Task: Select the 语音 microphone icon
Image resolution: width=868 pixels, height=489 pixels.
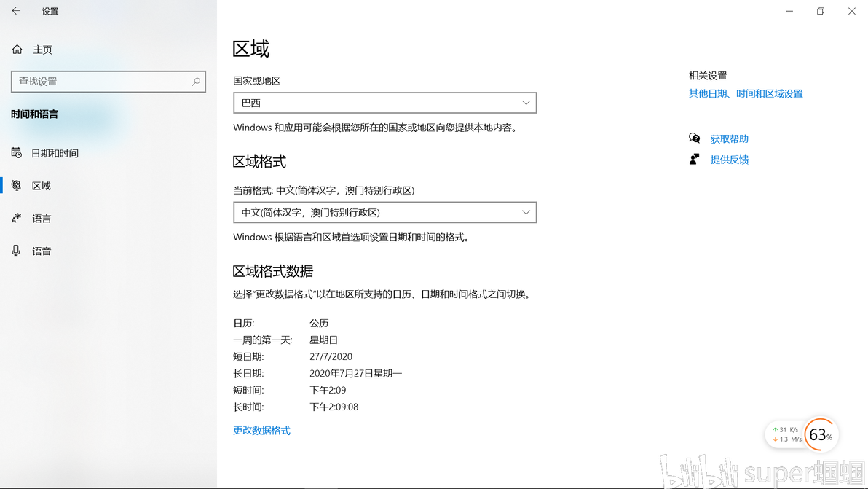Action: (x=16, y=251)
